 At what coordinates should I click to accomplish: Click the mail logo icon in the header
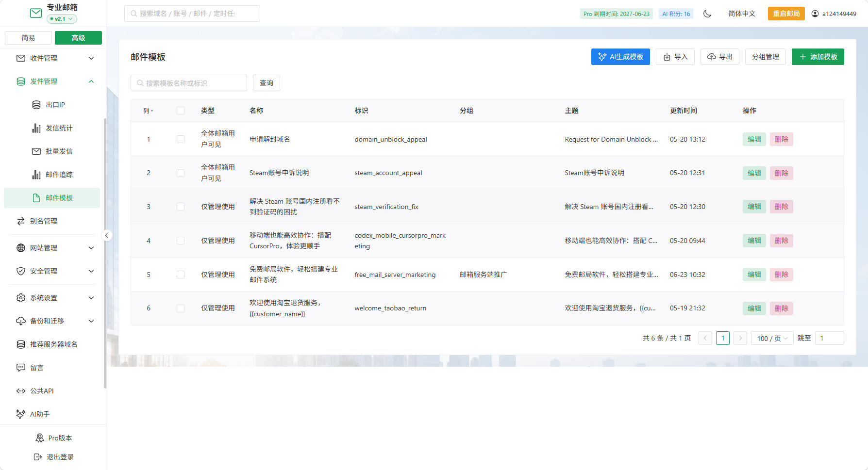point(36,13)
